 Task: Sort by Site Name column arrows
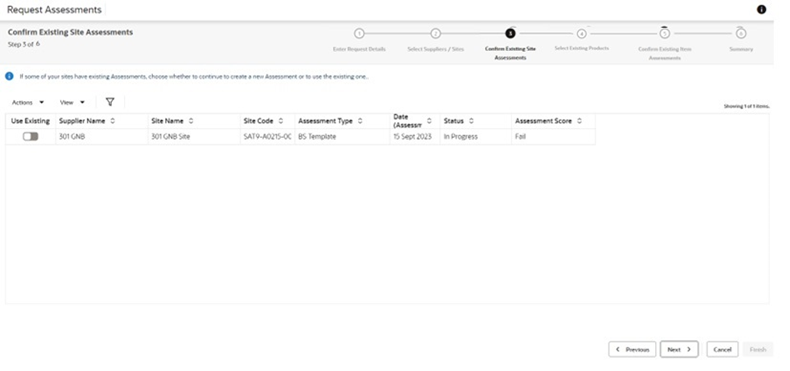click(x=191, y=121)
